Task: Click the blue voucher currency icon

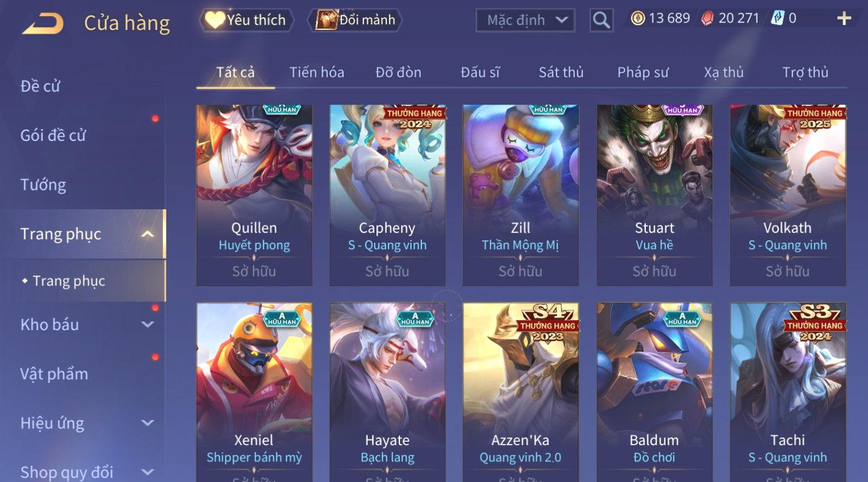Action: [x=778, y=18]
